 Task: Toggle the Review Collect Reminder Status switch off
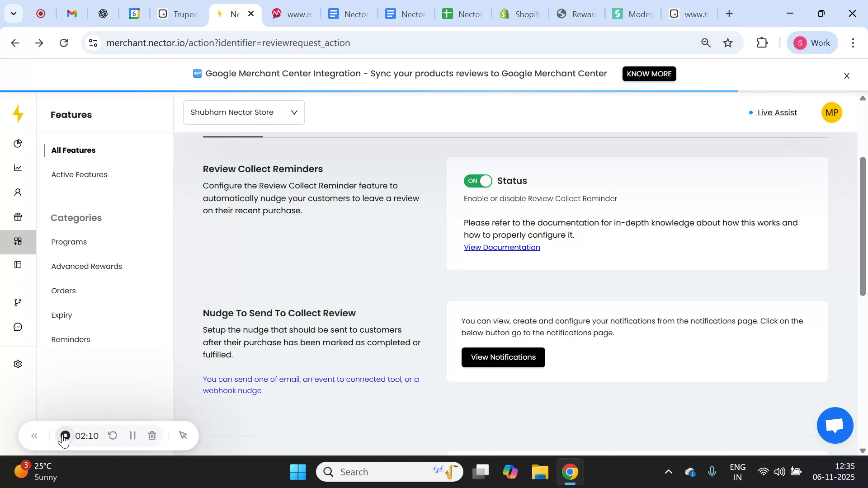[477, 181]
